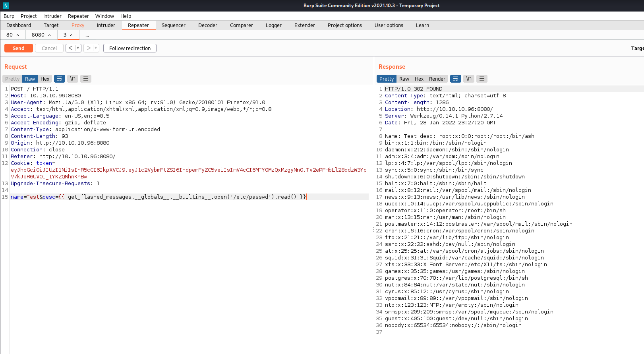Switch to Comparer tab
The width and height of the screenshot is (644, 354).
point(242,25)
